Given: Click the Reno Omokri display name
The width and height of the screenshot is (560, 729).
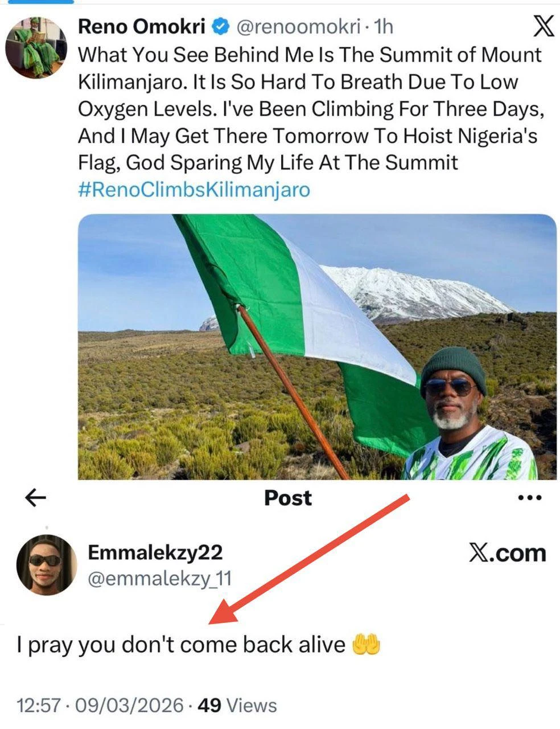Looking at the screenshot, I should (142, 26).
